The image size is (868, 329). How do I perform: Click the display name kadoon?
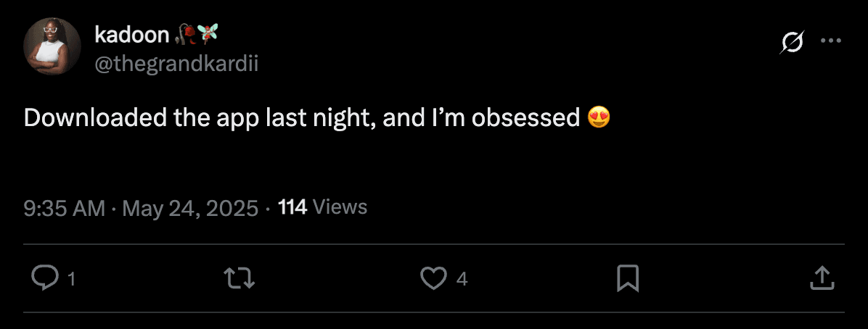coord(131,33)
